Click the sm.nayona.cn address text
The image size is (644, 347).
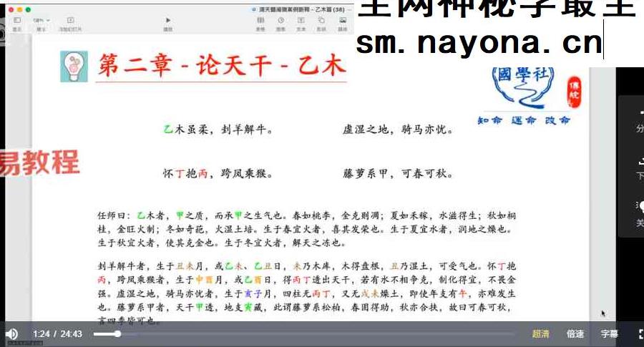tap(479, 42)
